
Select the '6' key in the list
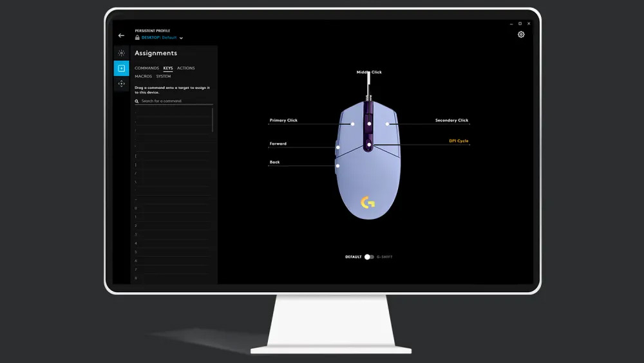[x=173, y=261]
